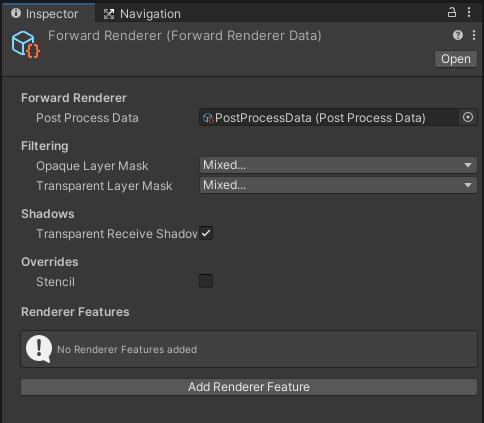Select the PostProcessData object field
Viewport: 484px width, 423px height.
[338, 117]
